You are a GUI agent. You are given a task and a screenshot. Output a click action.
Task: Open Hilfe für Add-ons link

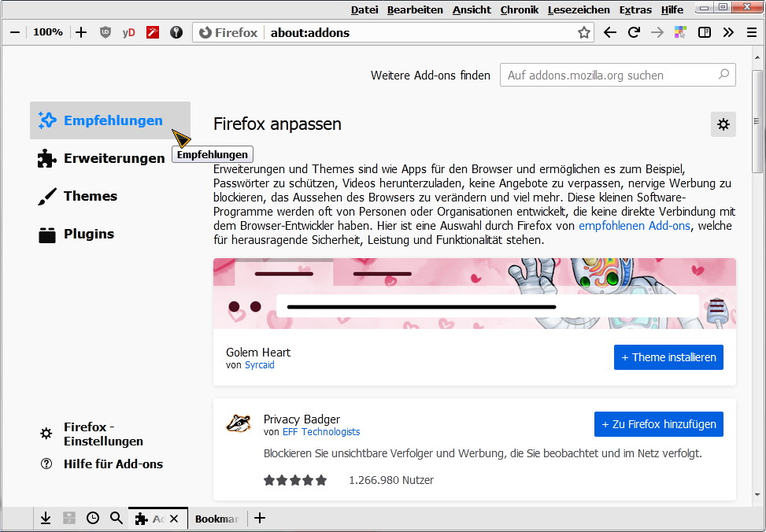[x=113, y=464]
